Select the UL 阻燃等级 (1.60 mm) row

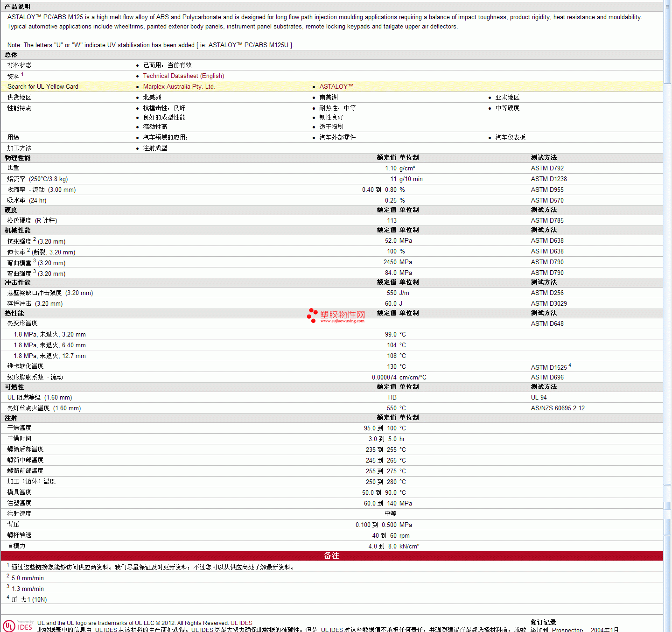tap(332, 397)
